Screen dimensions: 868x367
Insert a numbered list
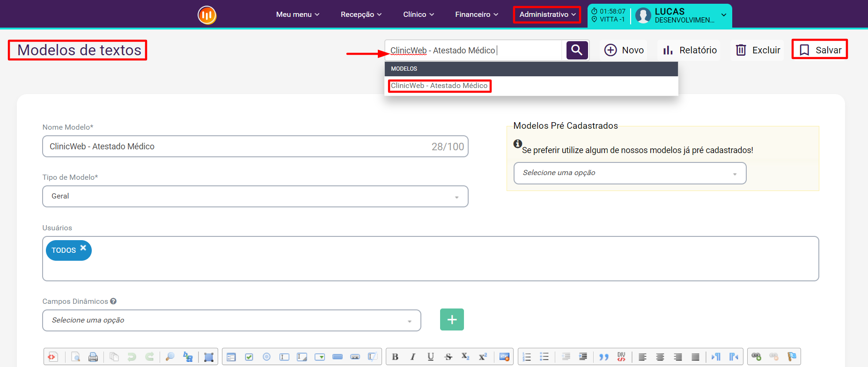527,357
